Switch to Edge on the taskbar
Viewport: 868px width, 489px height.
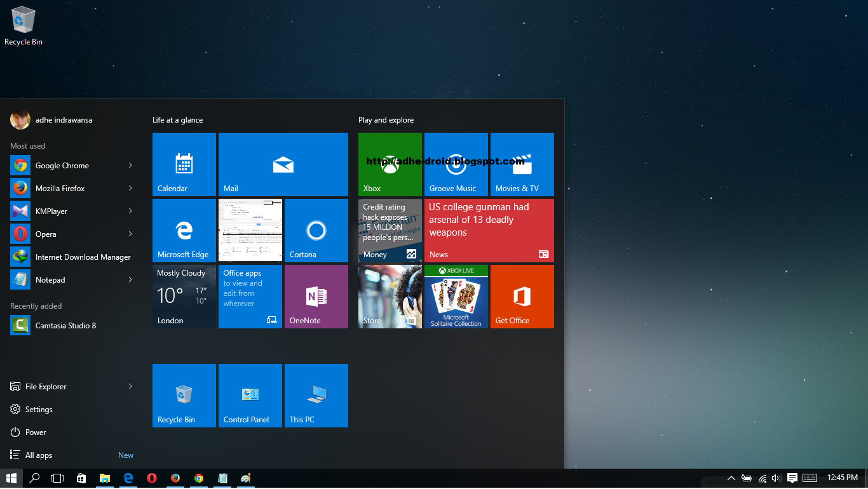point(128,478)
